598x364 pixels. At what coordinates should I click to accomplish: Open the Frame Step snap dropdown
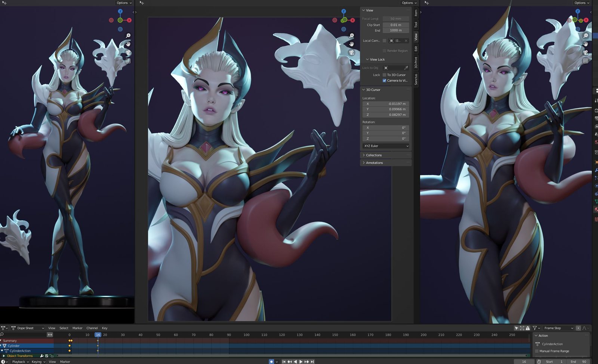pos(558,328)
